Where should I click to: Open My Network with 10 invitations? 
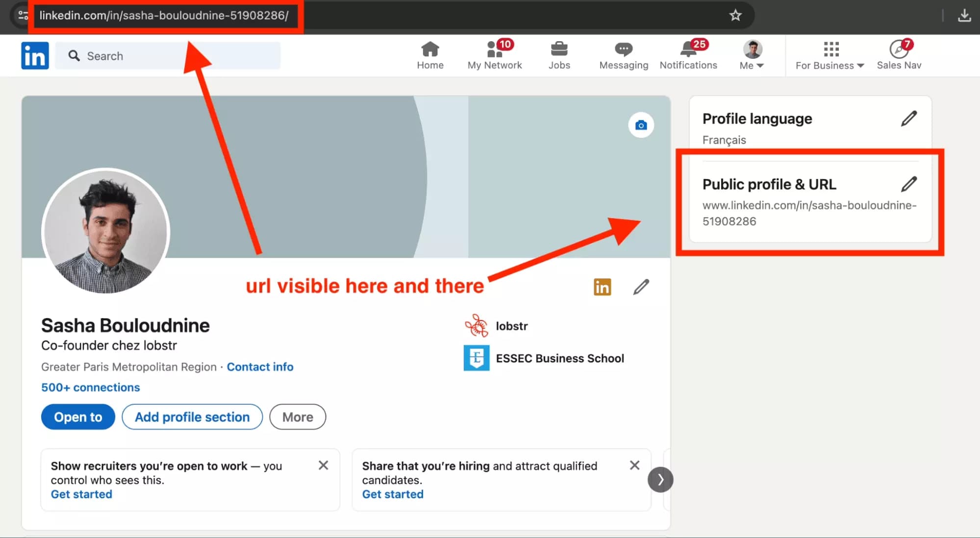click(494, 55)
